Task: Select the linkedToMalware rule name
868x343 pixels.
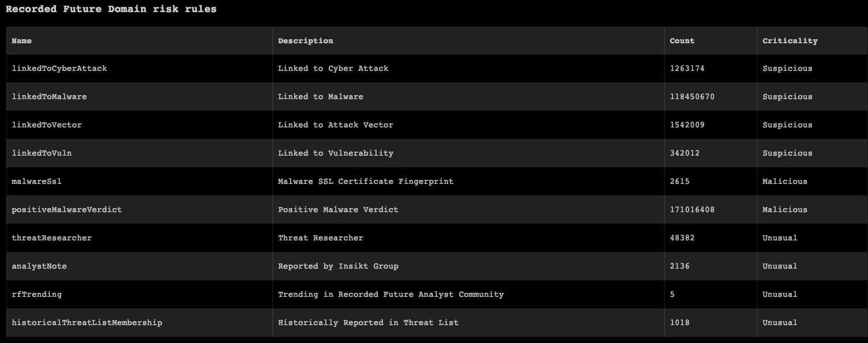Action: click(49, 97)
